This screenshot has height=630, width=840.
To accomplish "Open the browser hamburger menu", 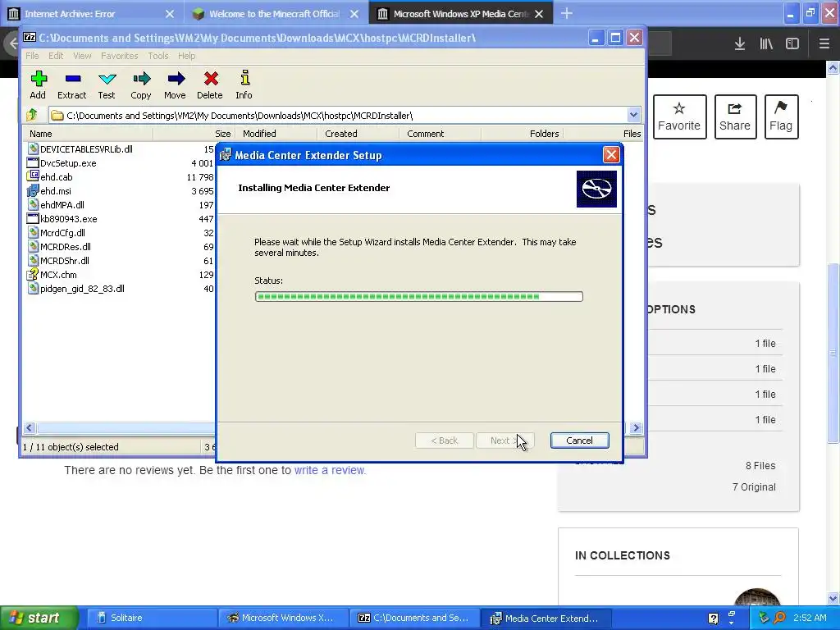I will (824, 43).
